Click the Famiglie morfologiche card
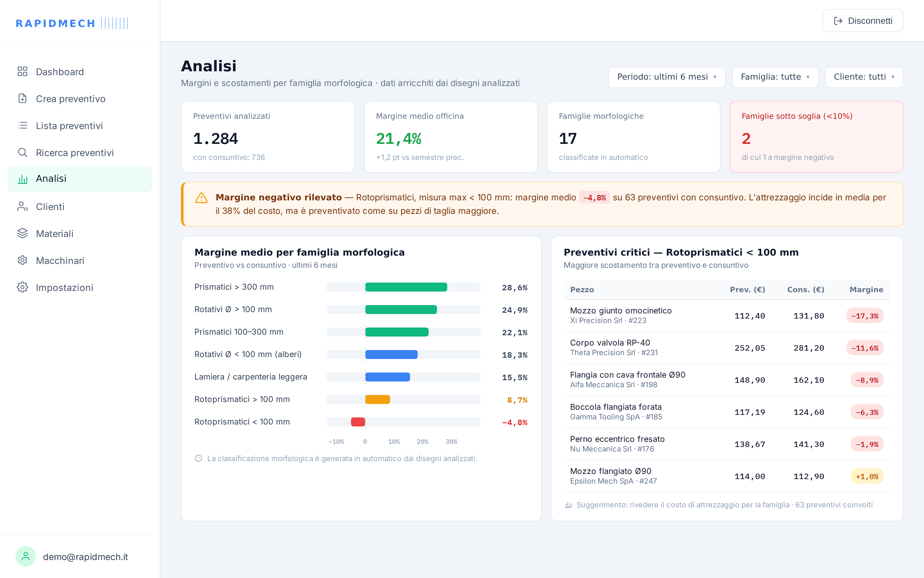 [633, 137]
